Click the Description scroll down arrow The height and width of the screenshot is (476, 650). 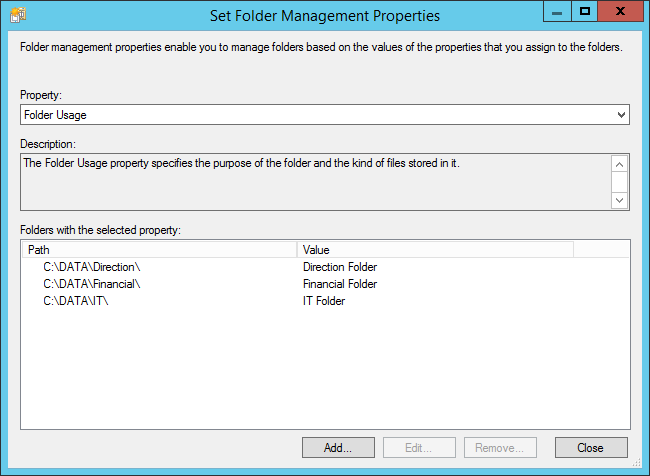619,201
